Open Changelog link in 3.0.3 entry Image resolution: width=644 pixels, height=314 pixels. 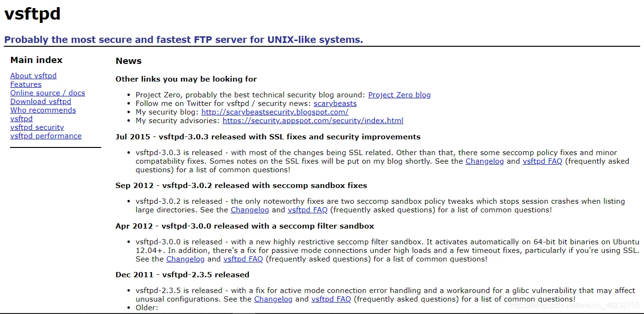click(485, 161)
